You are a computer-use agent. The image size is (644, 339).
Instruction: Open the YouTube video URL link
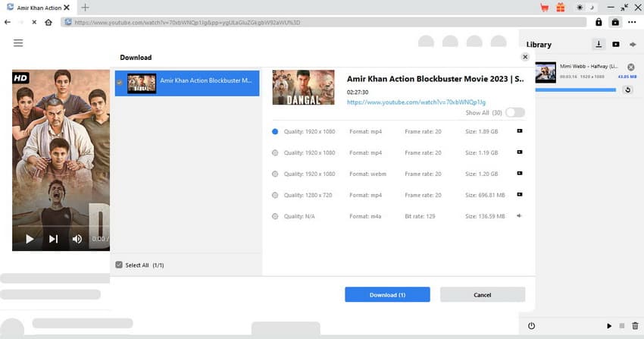pyautogui.click(x=416, y=102)
